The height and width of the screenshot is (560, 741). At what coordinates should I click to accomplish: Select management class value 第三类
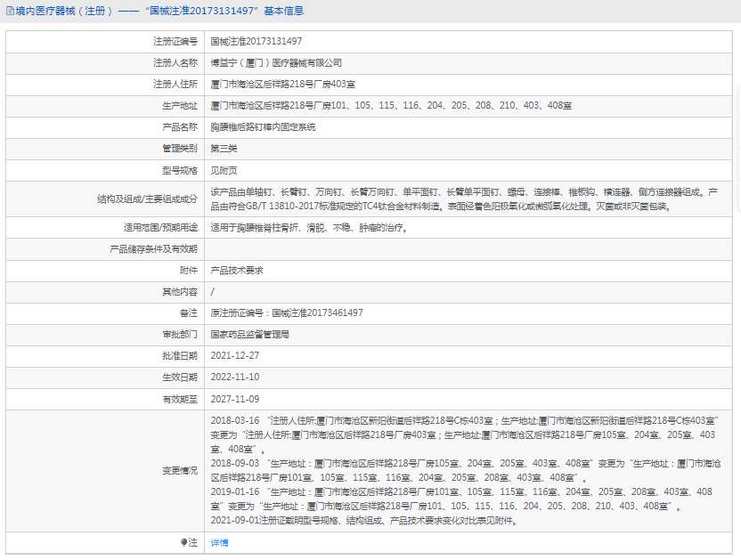[x=224, y=149]
